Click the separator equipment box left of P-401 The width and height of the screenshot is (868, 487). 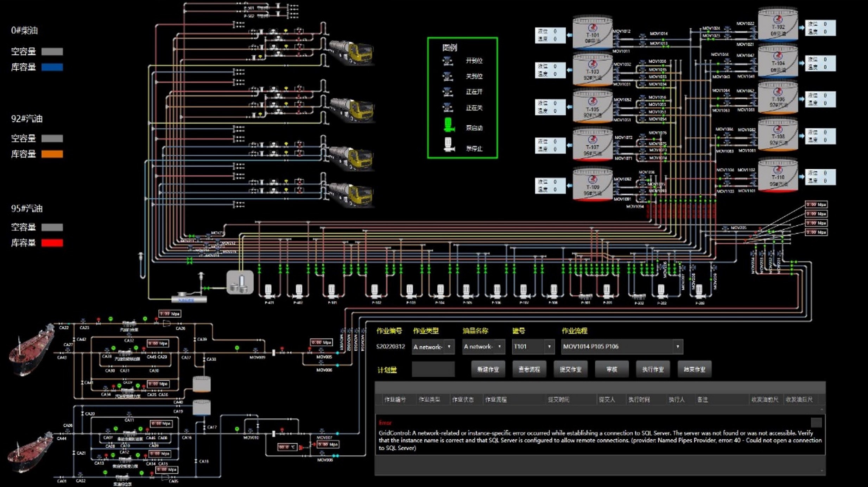pos(240,282)
